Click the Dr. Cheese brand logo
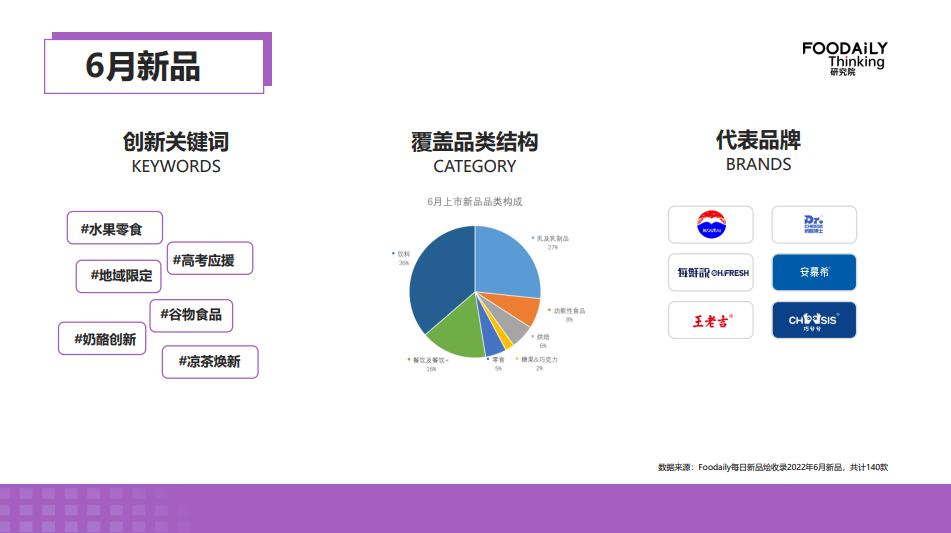This screenshot has height=533, width=951. pos(814,224)
